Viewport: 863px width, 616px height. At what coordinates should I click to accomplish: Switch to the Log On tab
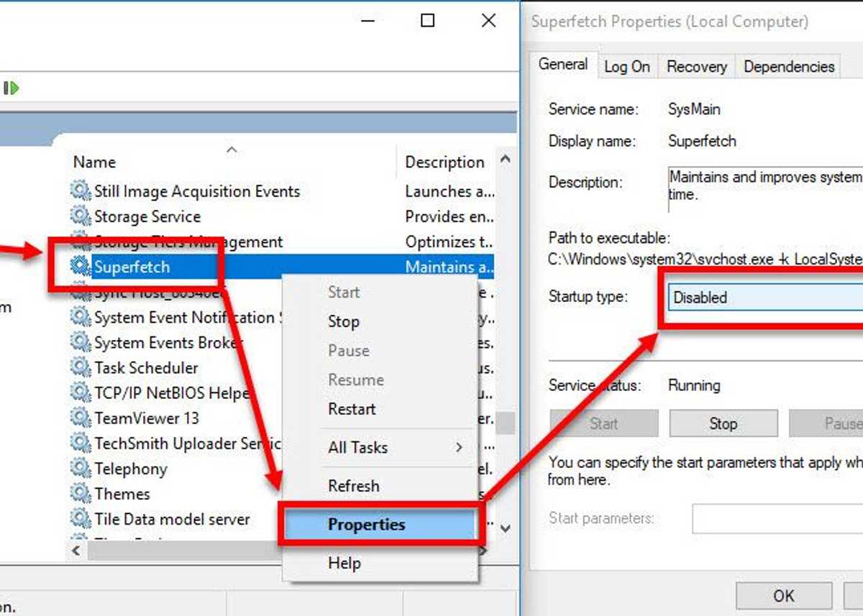click(x=627, y=67)
